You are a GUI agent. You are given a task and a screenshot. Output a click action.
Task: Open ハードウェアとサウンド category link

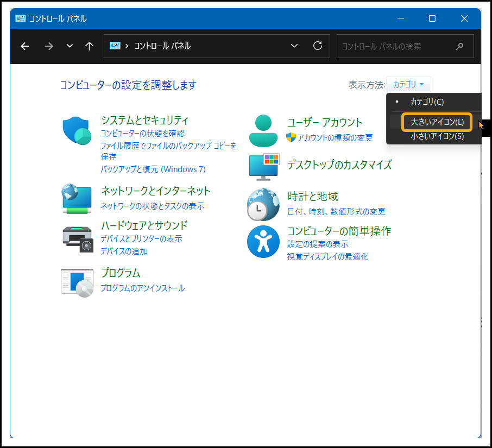[x=144, y=225]
